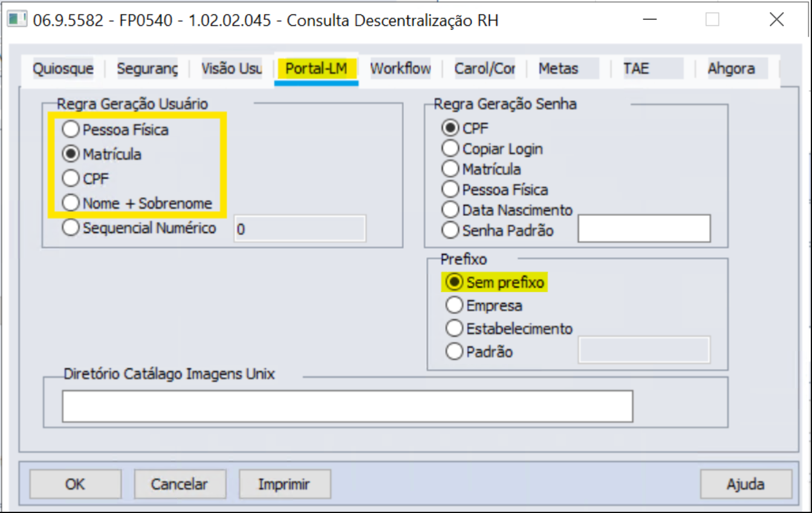Click the Sequencial Numérico number field

[x=300, y=229]
